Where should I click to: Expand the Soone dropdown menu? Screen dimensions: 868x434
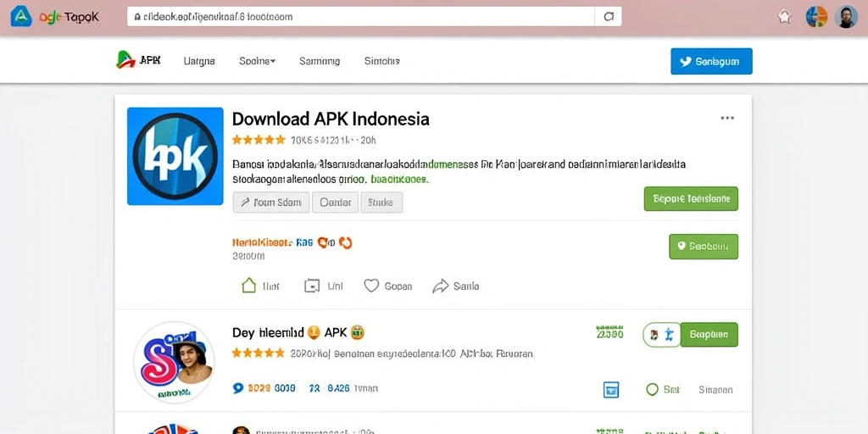pos(258,61)
